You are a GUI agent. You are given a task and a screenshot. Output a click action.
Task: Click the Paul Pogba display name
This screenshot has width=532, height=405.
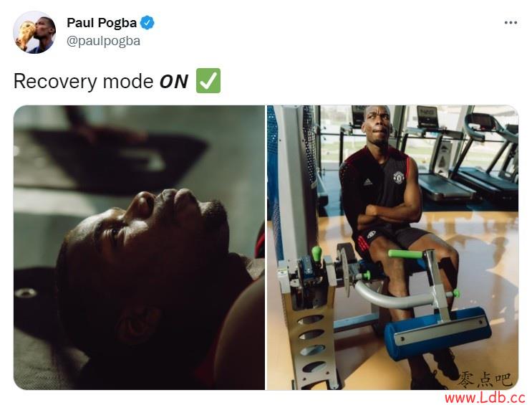click(102, 23)
